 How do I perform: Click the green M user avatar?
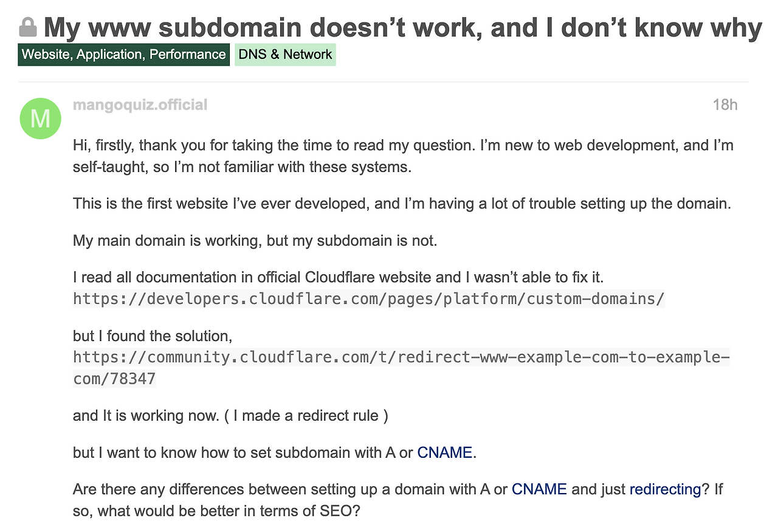[x=40, y=118]
